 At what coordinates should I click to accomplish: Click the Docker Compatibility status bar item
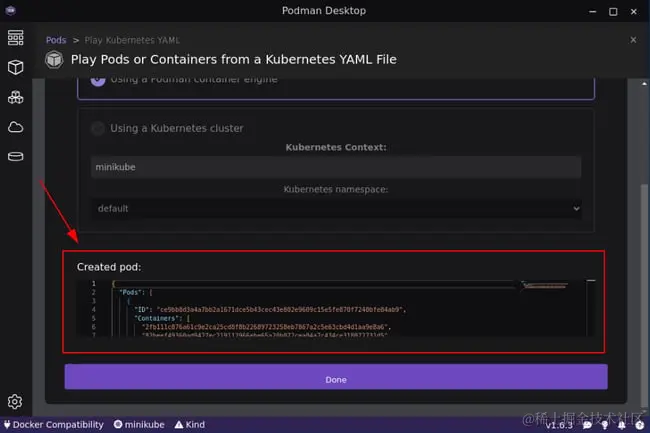point(53,425)
